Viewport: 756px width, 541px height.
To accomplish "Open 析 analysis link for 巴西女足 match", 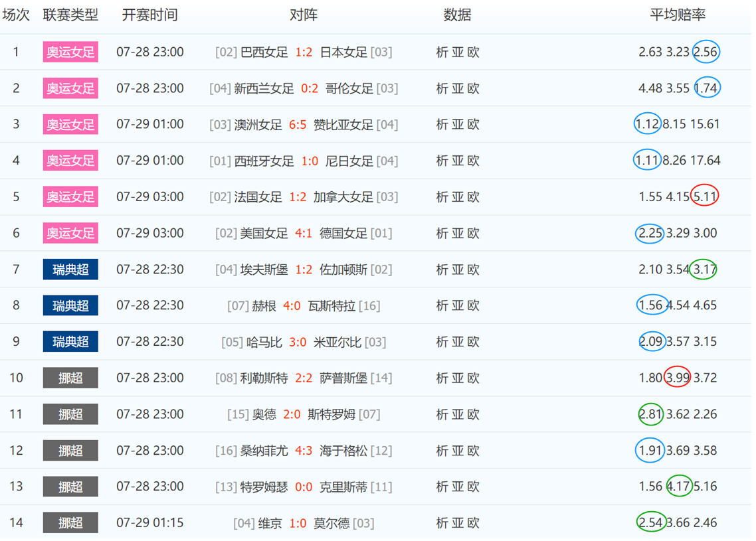I will click(442, 52).
